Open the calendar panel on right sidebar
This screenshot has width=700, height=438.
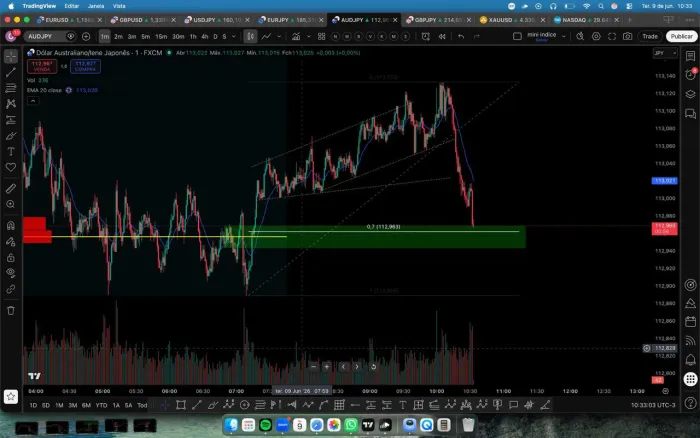[691, 321]
